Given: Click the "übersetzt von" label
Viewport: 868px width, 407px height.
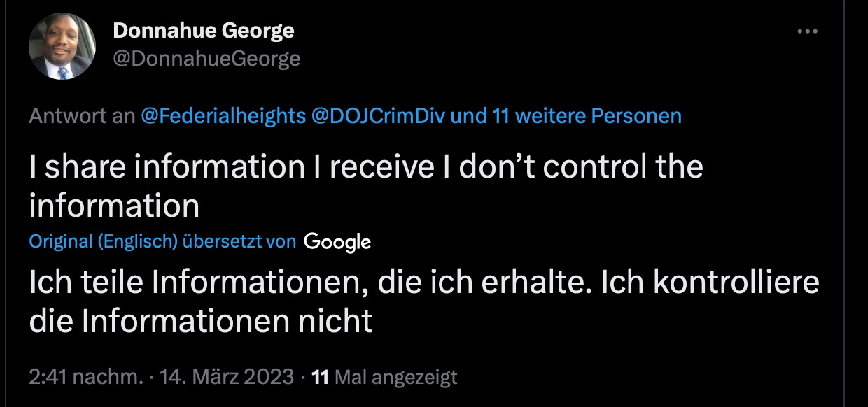Looking at the screenshot, I should point(239,242).
